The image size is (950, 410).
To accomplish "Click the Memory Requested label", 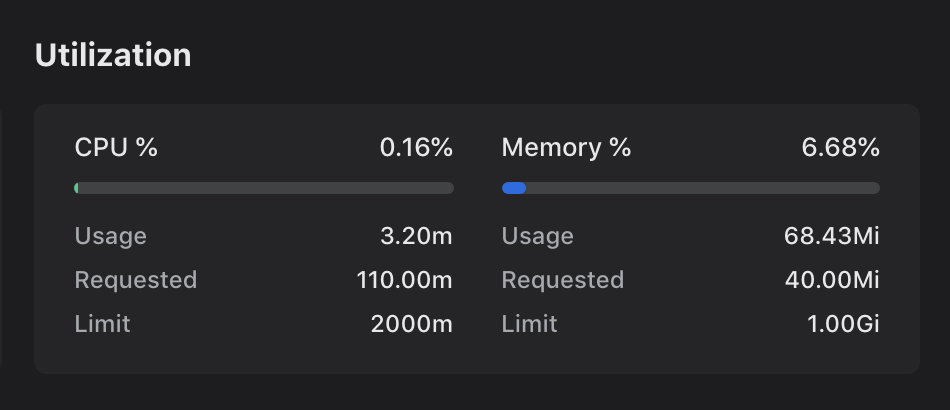I will coord(563,280).
